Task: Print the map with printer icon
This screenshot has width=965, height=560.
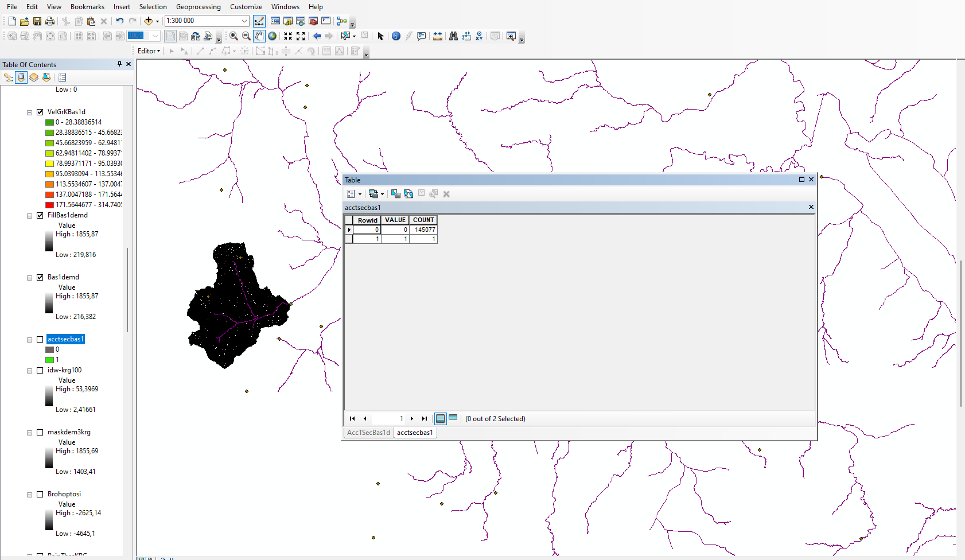Action: coord(50,21)
